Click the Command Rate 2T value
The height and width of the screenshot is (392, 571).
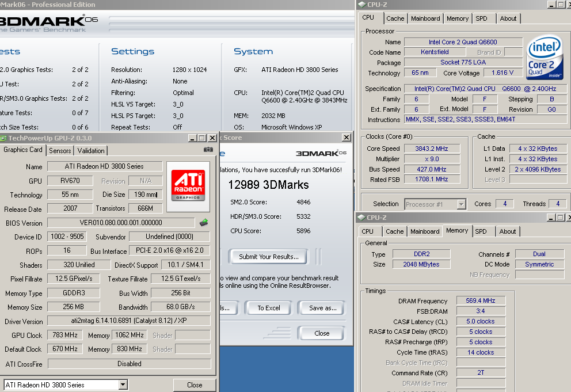coord(480,372)
